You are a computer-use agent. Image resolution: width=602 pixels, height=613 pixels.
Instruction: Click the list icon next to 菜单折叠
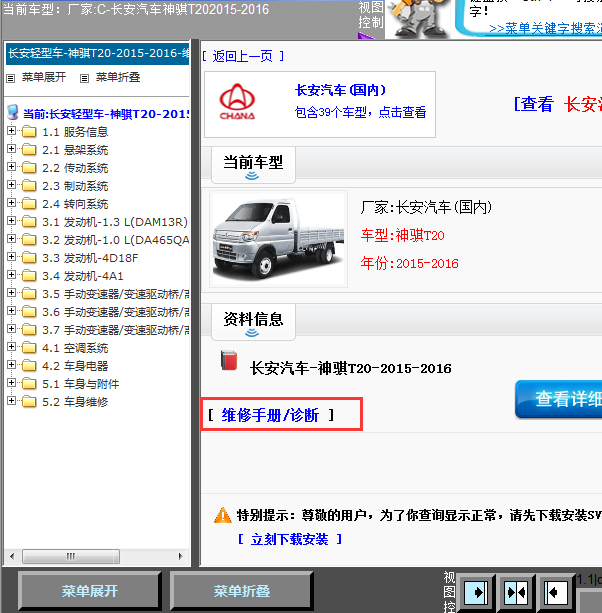coord(84,78)
